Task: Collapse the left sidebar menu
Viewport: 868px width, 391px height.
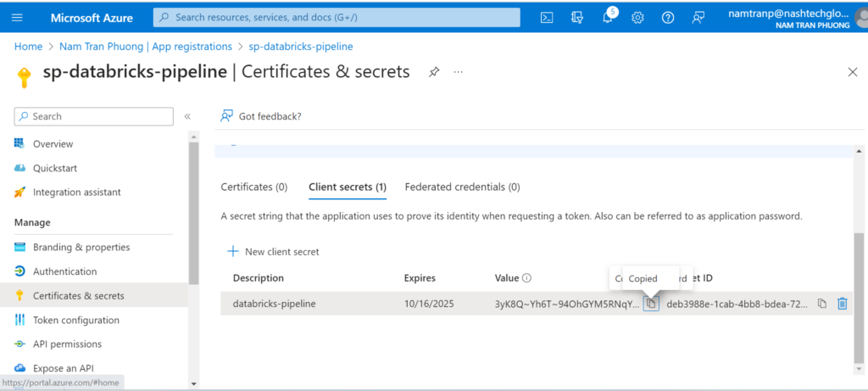Action: pos(187,116)
